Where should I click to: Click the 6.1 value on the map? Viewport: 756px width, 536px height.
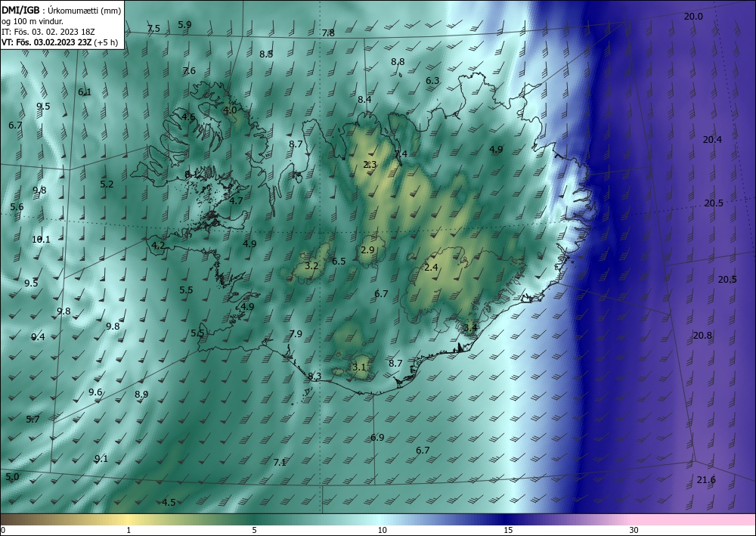click(x=85, y=92)
